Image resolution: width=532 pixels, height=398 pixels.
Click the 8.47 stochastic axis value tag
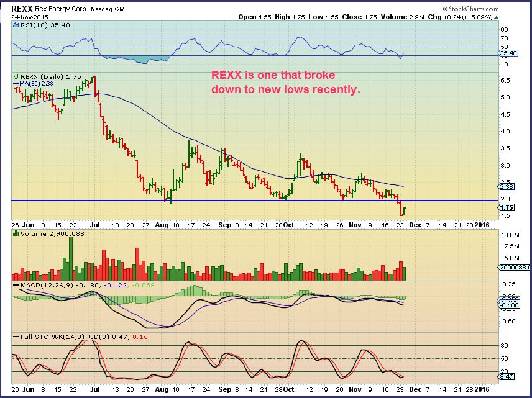(x=507, y=377)
